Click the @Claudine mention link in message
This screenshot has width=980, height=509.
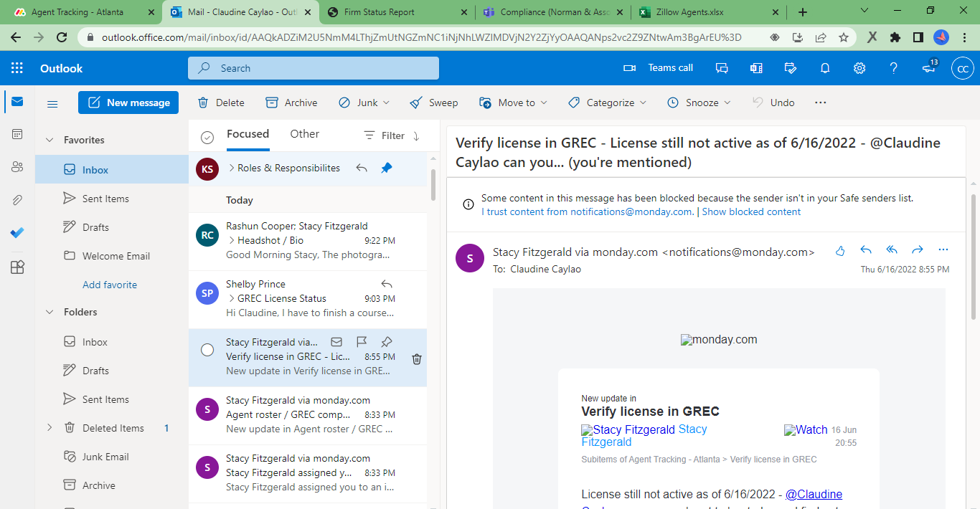click(814, 494)
